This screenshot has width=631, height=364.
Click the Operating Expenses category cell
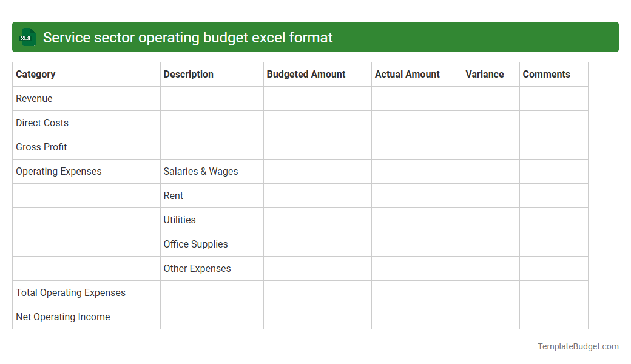[x=58, y=171]
